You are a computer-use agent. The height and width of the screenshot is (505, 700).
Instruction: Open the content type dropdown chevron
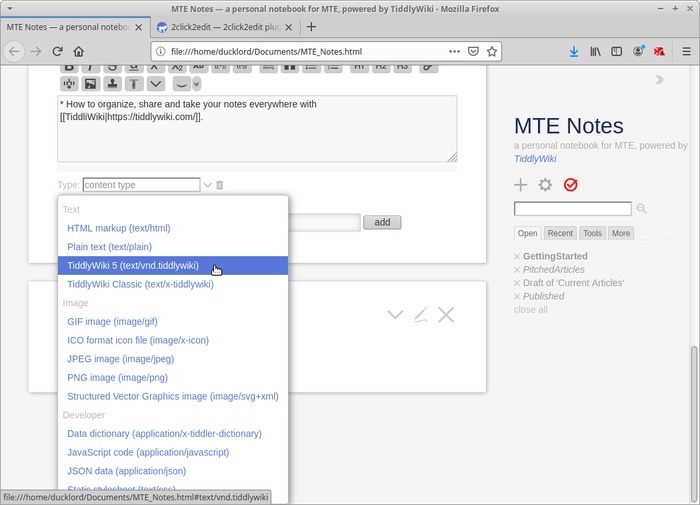click(x=208, y=185)
